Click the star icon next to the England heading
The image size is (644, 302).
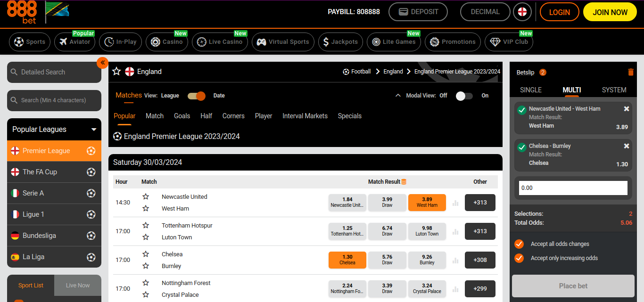pyautogui.click(x=117, y=72)
